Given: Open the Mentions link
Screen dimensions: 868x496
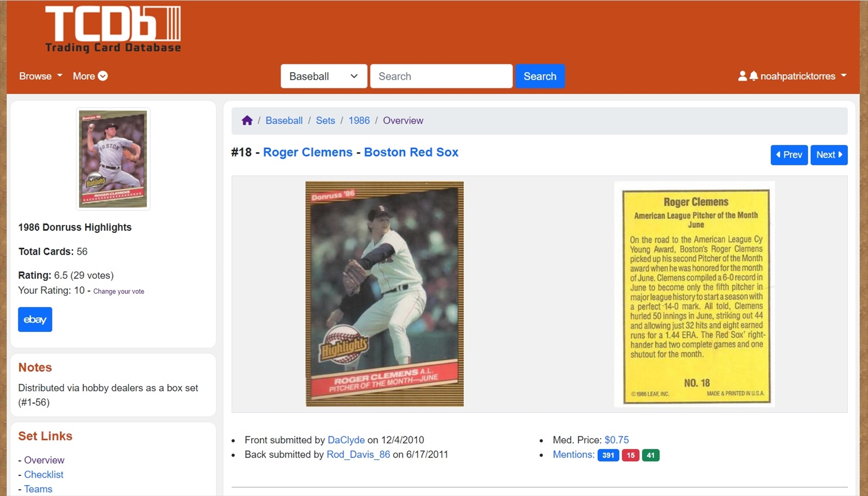Looking at the screenshot, I should pos(573,454).
